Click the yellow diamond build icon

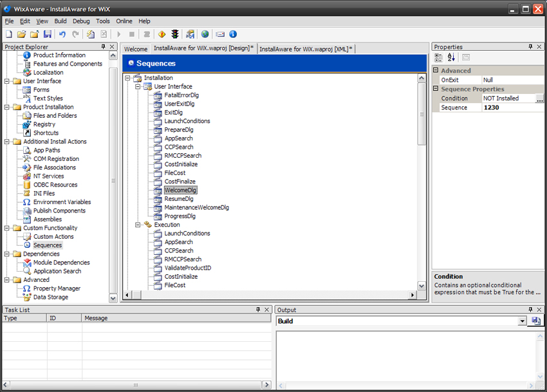pos(162,34)
